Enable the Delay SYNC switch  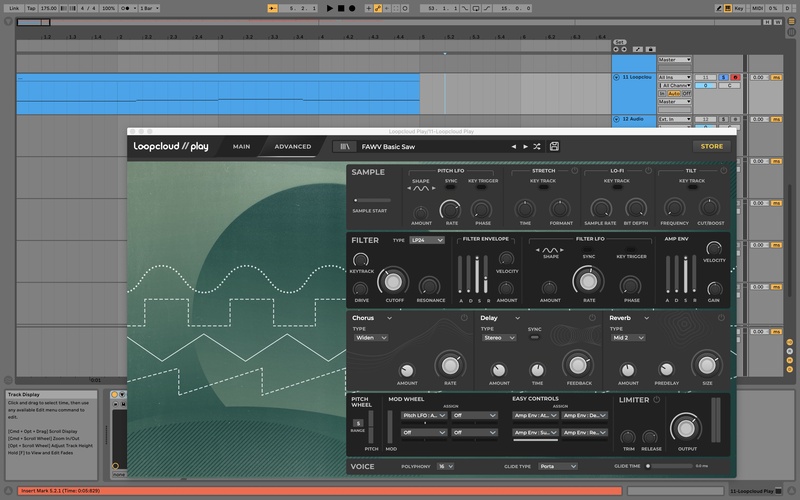[535, 338]
